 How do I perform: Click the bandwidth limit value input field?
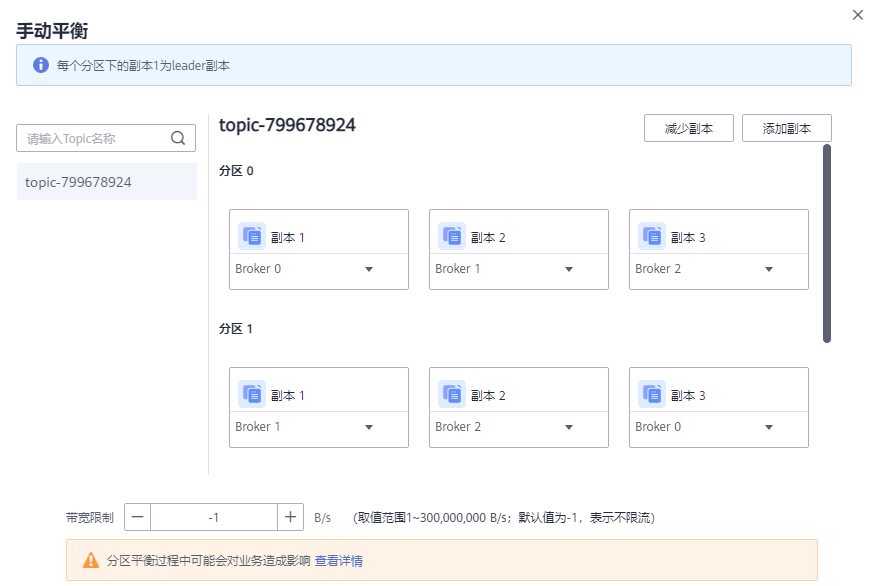[214, 516]
